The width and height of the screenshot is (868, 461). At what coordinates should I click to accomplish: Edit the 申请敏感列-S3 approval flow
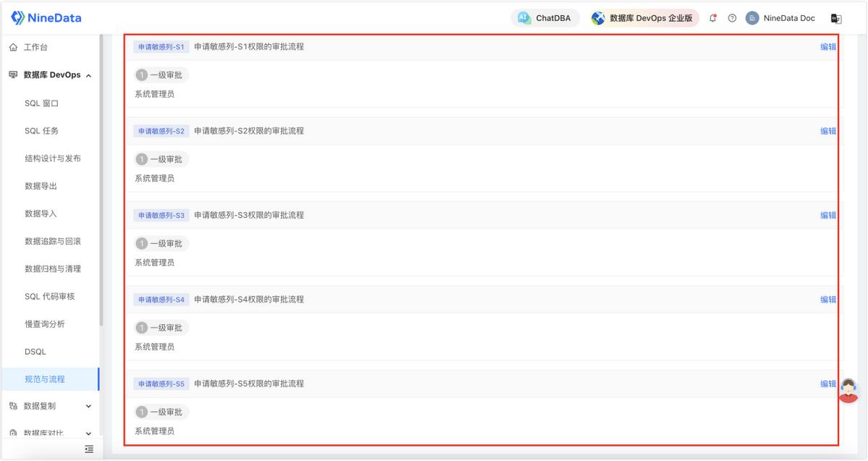[x=827, y=215]
